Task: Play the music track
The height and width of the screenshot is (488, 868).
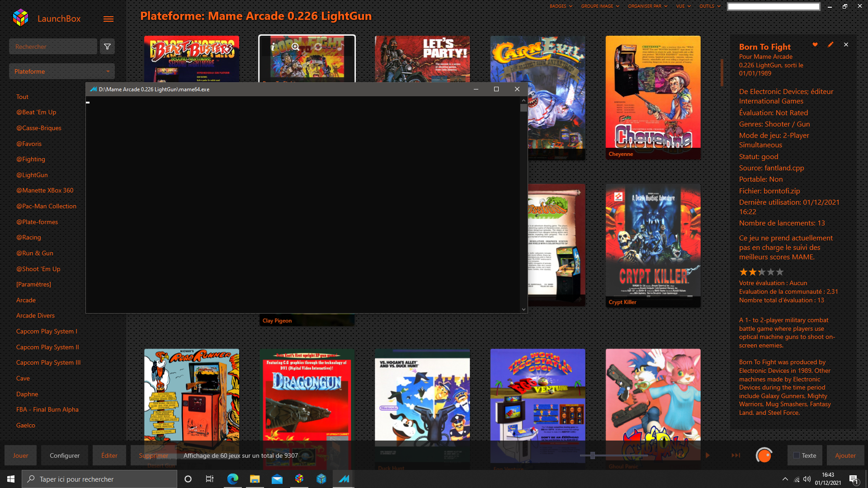Action: coord(708,455)
